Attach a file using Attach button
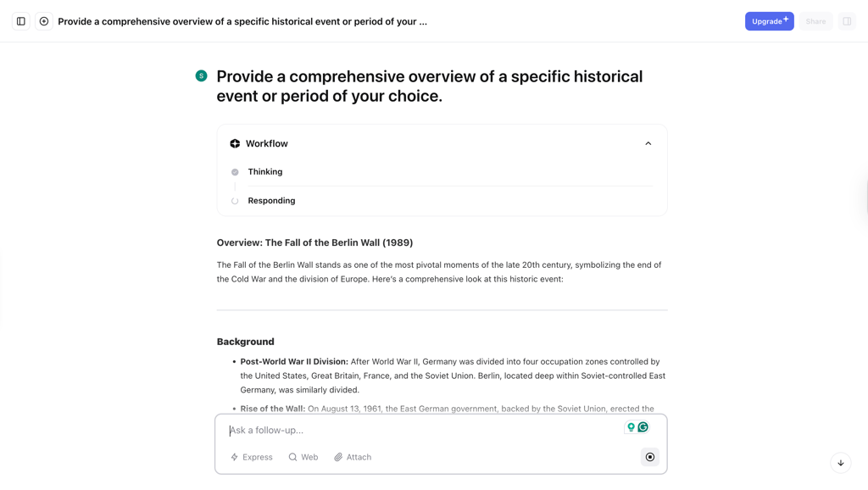The image size is (868, 490). 353,457
